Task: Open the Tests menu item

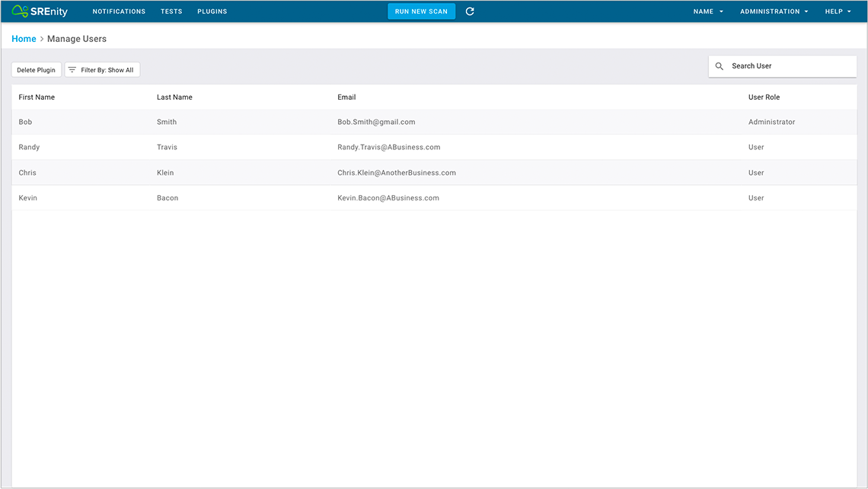Action: (x=171, y=11)
